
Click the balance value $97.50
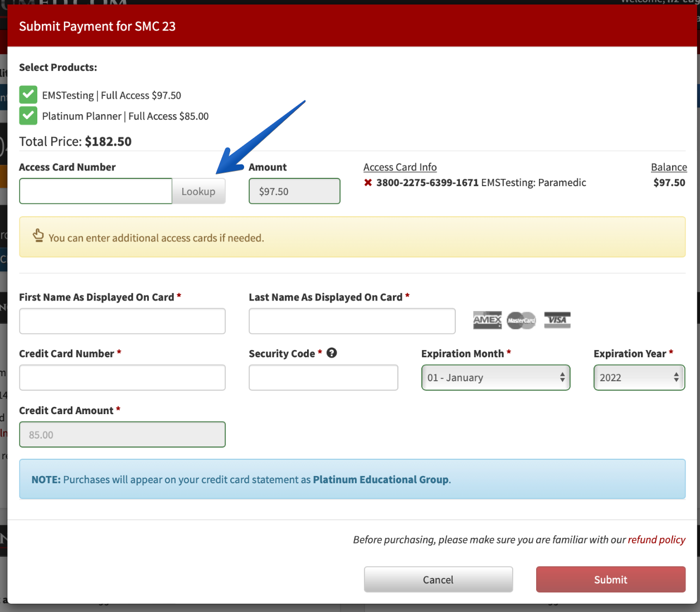point(669,182)
